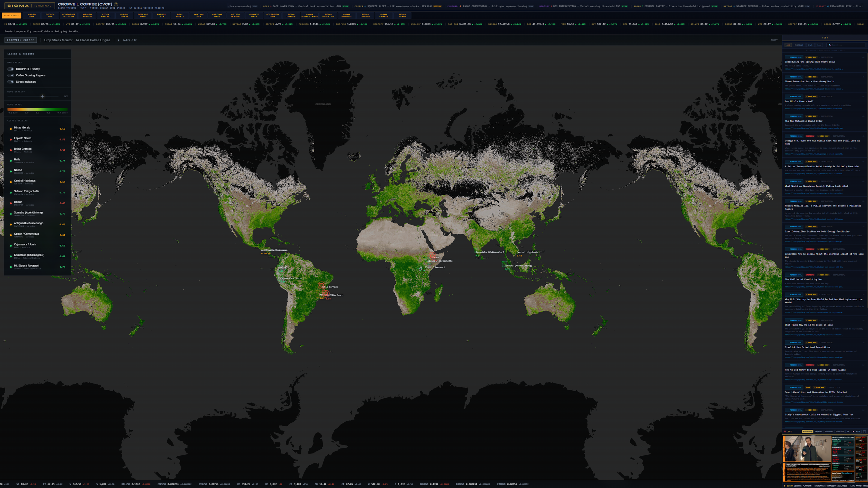Open the SUPPLY CHAIN data module

[x=124, y=15]
